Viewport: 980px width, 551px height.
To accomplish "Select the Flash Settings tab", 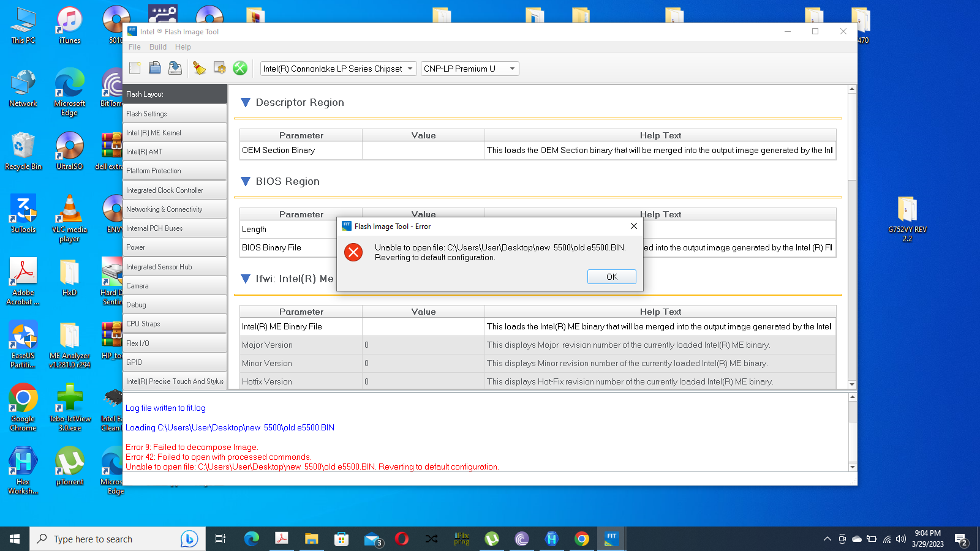I will tap(175, 114).
